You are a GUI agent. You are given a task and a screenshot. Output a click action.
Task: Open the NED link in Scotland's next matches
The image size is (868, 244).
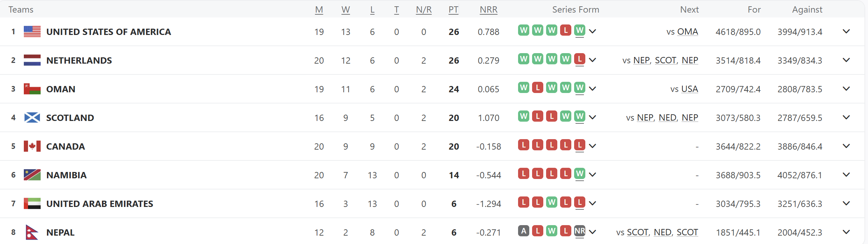tap(668, 118)
